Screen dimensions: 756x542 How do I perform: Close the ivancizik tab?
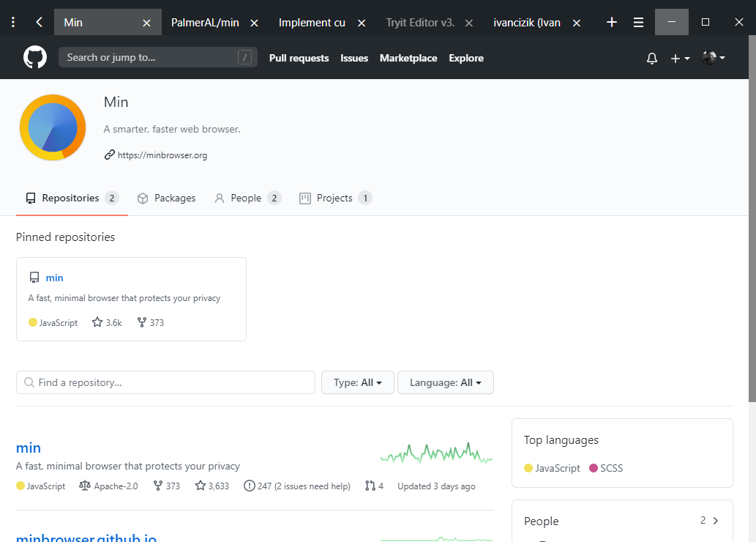[x=576, y=23]
